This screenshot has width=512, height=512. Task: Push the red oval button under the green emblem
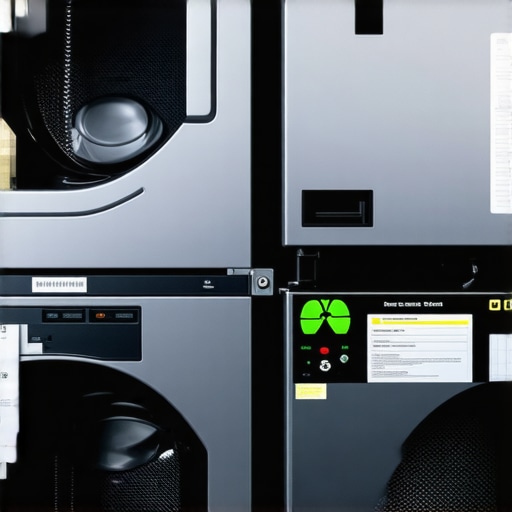tap(324, 350)
